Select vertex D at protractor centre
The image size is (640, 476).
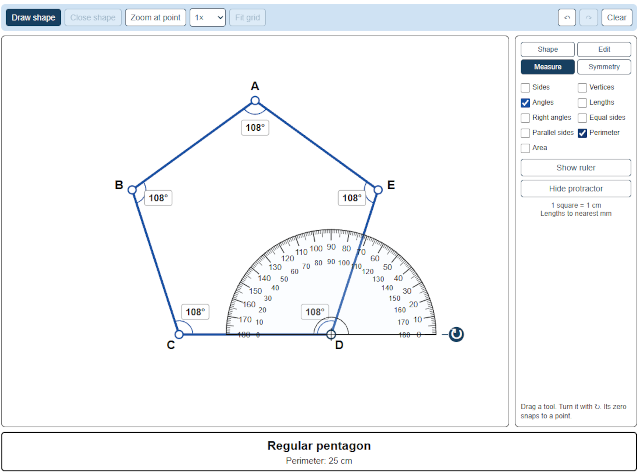pyautogui.click(x=331, y=334)
